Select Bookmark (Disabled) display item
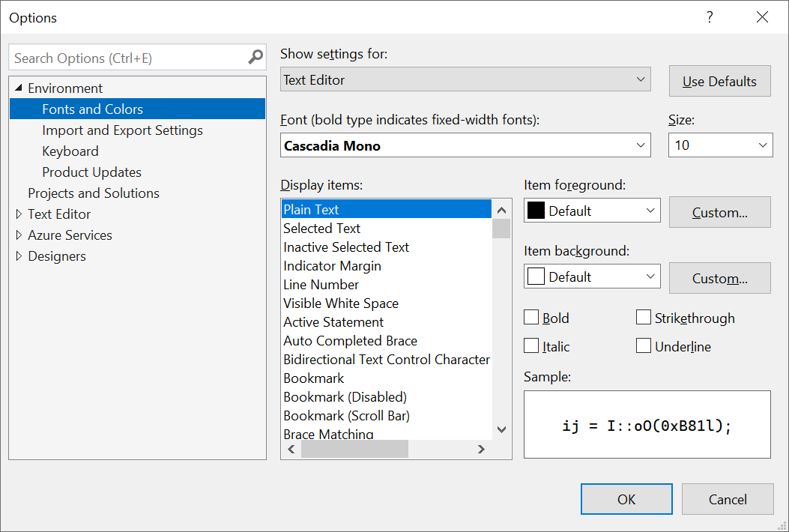Screen dimensions: 789x532 [x=387, y=396]
